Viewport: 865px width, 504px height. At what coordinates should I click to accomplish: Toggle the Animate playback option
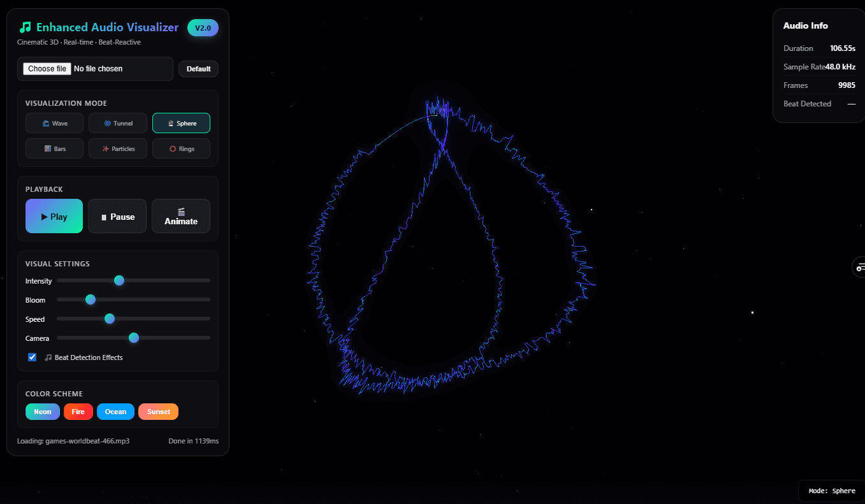tap(180, 216)
